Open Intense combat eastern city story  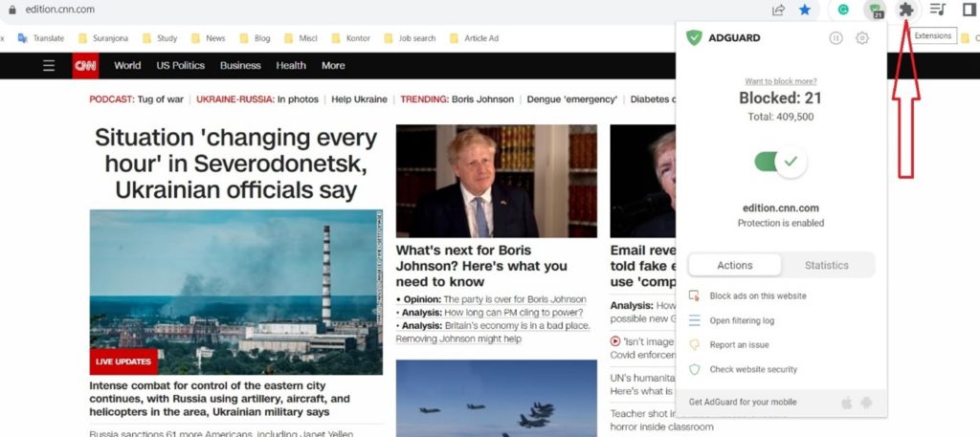pyautogui.click(x=219, y=399)
